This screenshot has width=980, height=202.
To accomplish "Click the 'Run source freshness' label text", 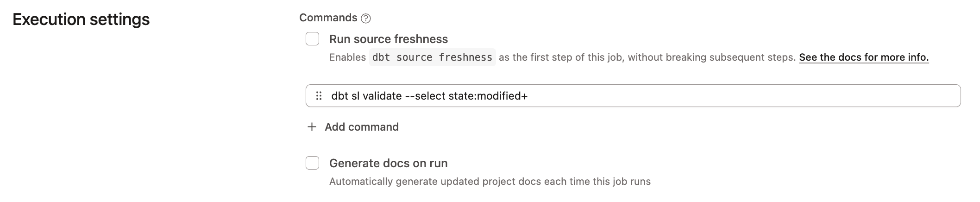I will 388,39.
